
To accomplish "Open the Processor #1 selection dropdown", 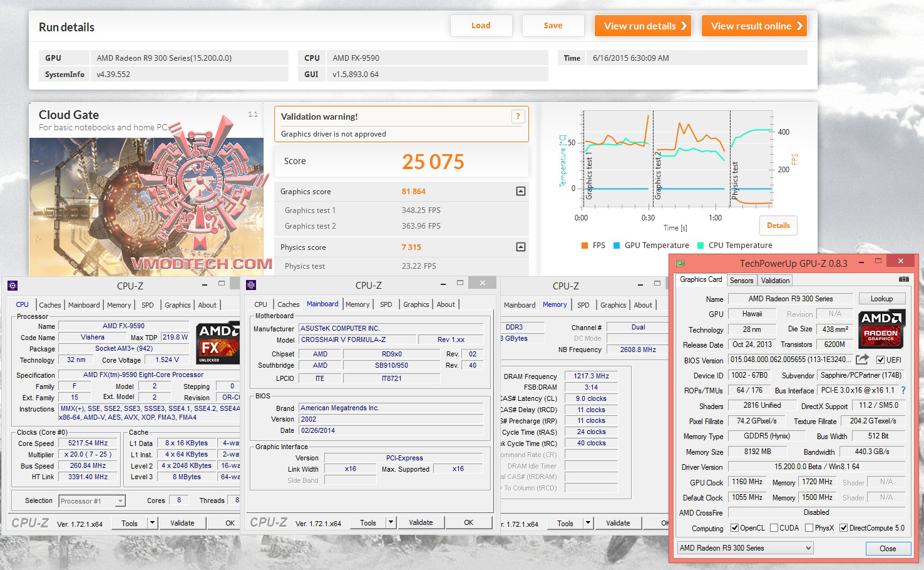I will [x=92, y=501].
